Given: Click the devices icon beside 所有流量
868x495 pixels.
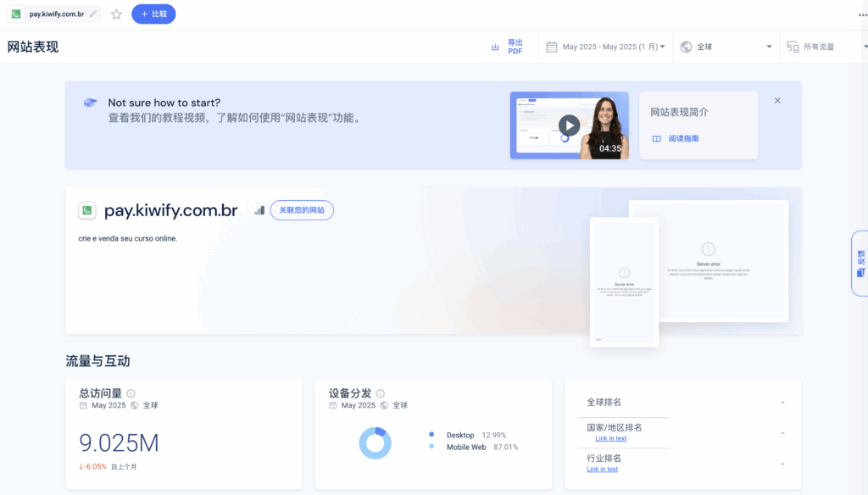Looking at the screenshot, I should (793, 47).
